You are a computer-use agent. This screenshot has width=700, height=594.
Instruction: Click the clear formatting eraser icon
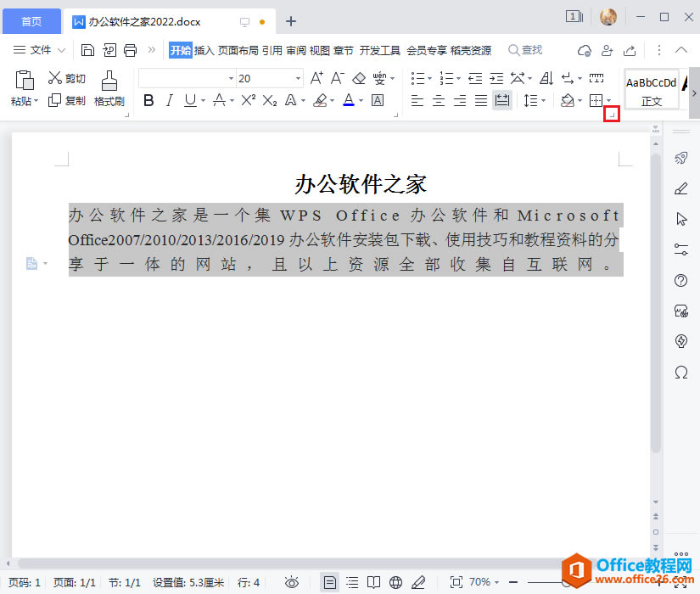(x=358, y=79)
